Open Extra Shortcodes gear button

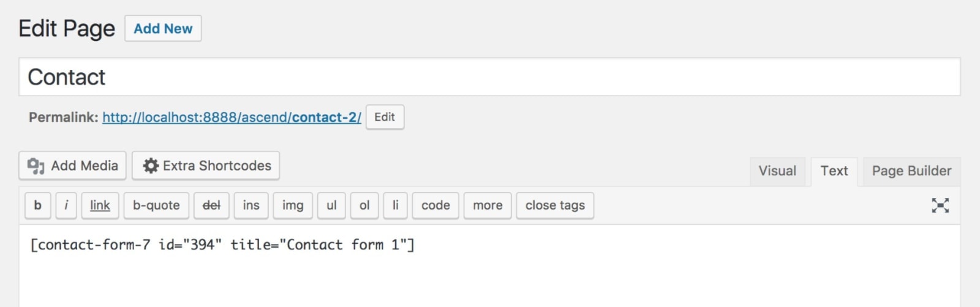(206, 165)
